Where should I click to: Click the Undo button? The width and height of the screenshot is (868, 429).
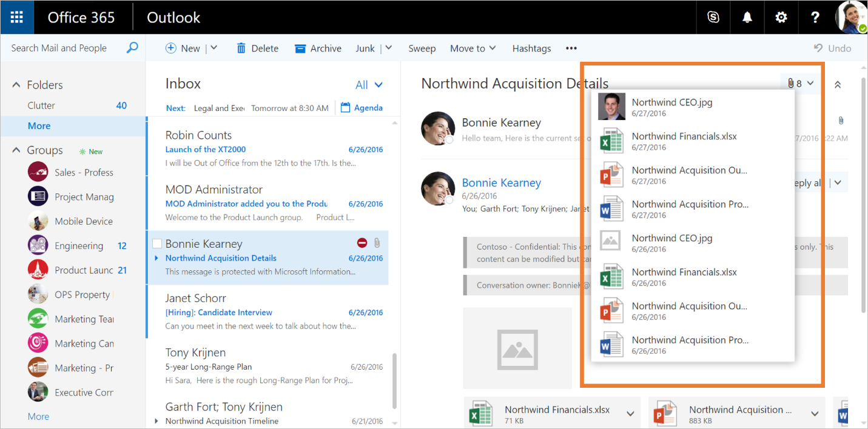point(833,48)
